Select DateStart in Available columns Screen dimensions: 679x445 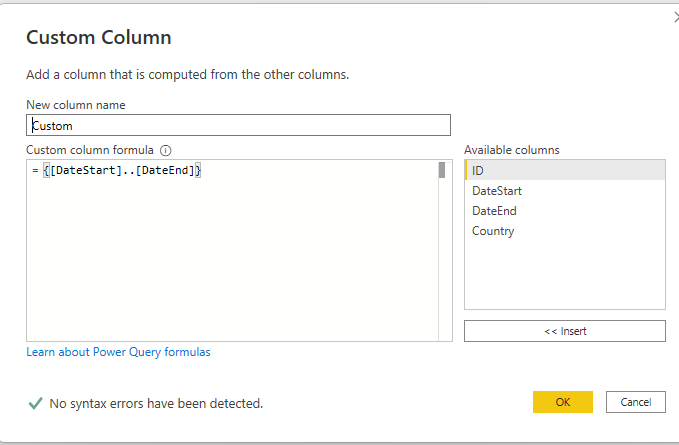[x=565, y=190]
